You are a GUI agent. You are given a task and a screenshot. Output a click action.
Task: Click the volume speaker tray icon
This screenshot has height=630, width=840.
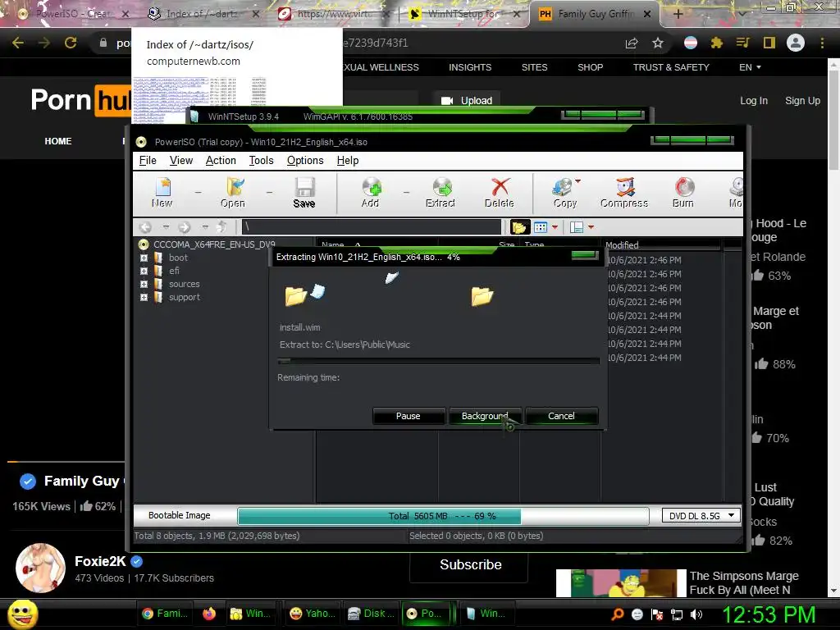click(697, 614)
